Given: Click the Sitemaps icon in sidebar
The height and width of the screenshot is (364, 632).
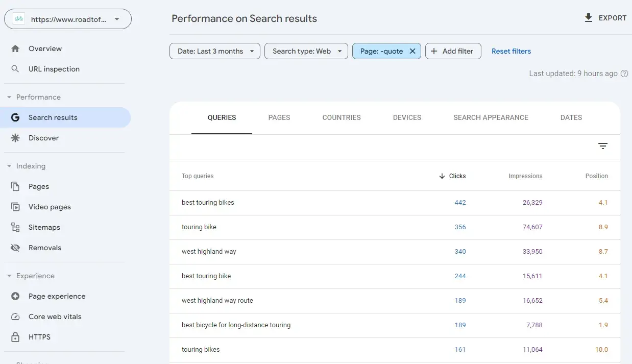Looking at the screenshot, I should (15, 227).
